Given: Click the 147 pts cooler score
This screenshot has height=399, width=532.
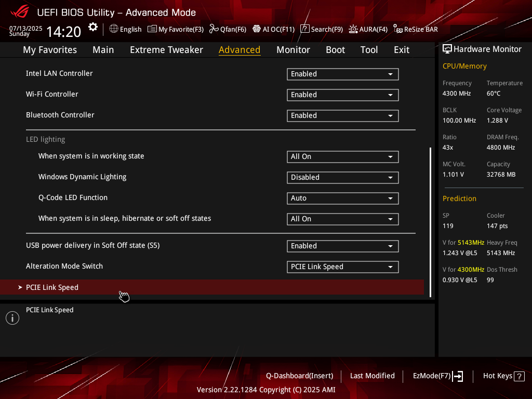Looking at the screenshot, I should [x=497, y=226].
